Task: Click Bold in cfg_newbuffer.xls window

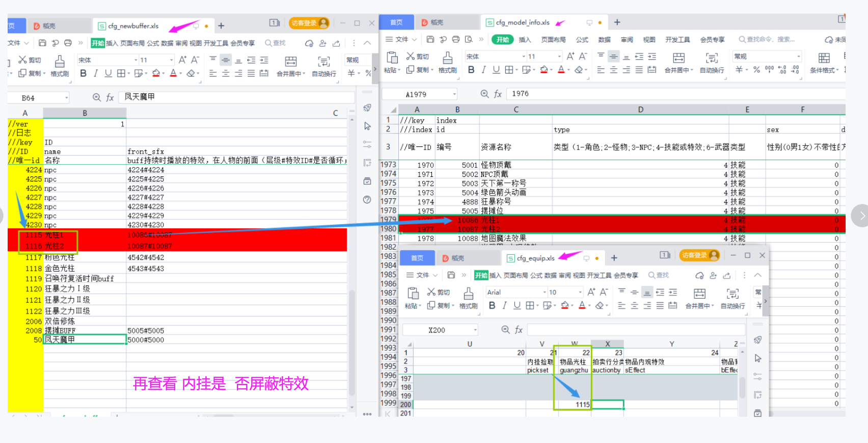Action: pyautogui.click(x=83, y=73)
